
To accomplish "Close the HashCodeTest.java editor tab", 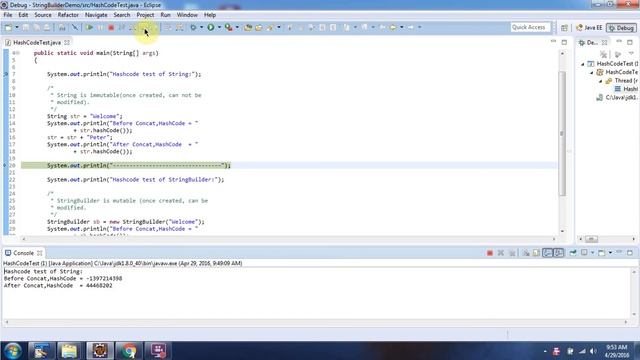I will [x=67, y=42].
